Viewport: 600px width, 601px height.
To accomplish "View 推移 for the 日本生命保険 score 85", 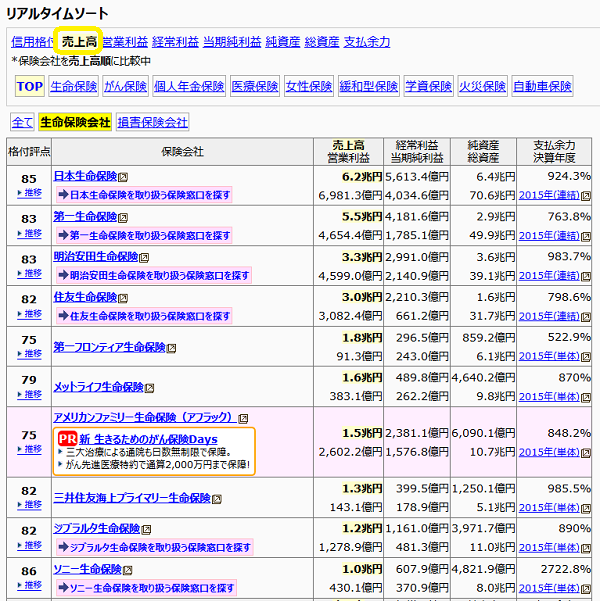I will (x=30, y=193).
